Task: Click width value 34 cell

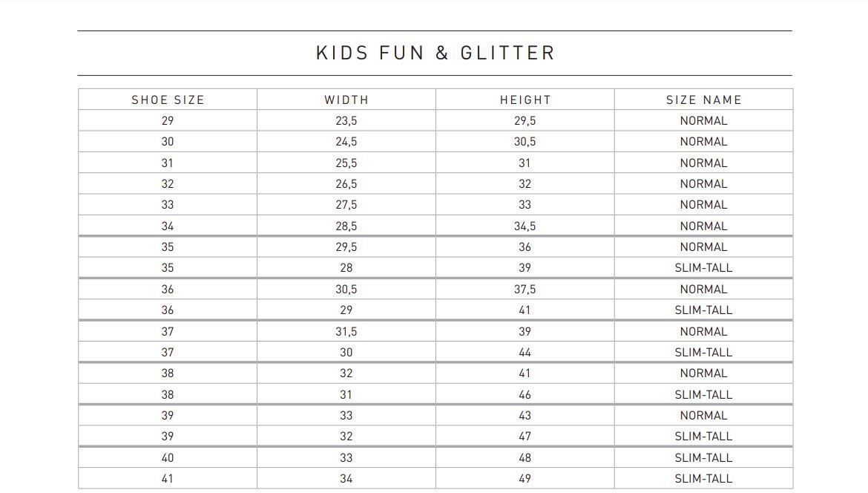Action: (x=346, y=479)
